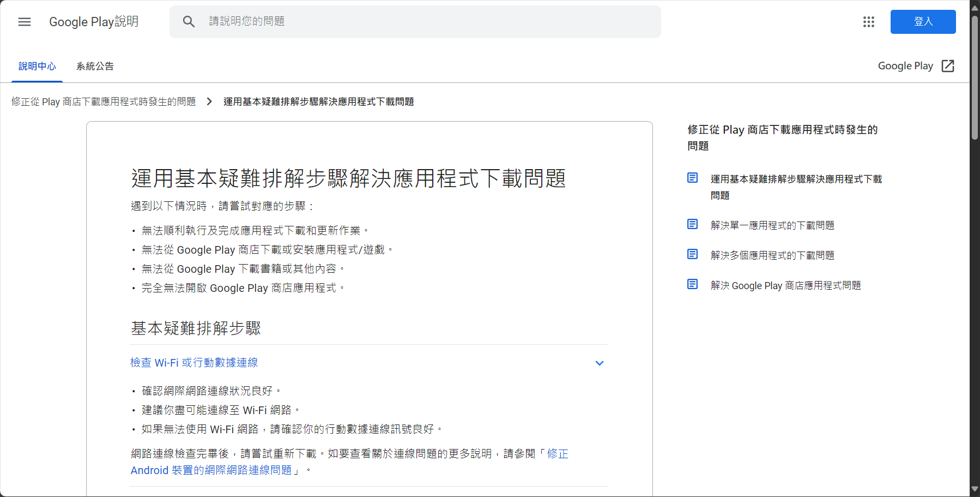Click bullet 確認網際網路連線狀況良好
This screenshot has width=980, height=497.
tap(211, 391)
